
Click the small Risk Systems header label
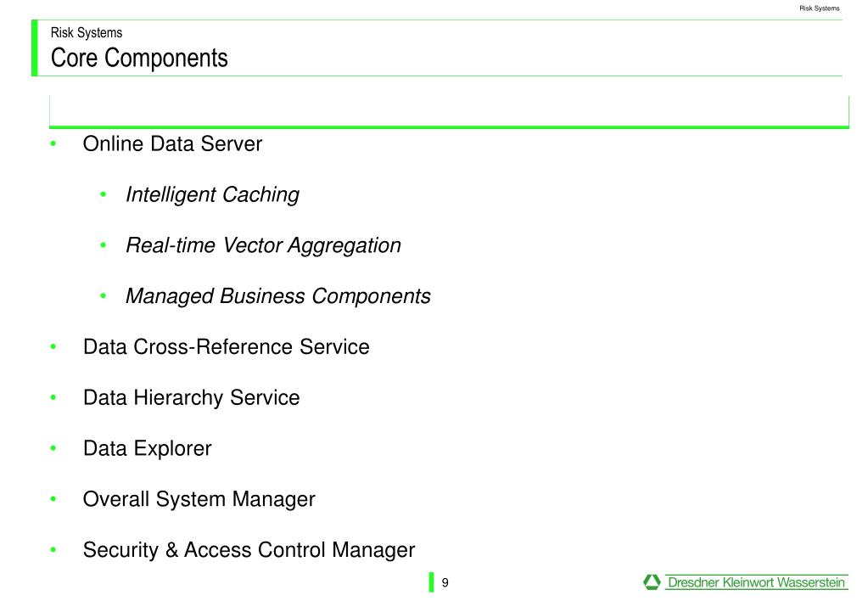[820, 8]
